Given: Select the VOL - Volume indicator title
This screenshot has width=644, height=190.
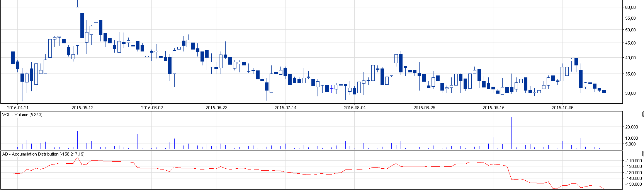Looking at the screenshot, I should 22,115.
